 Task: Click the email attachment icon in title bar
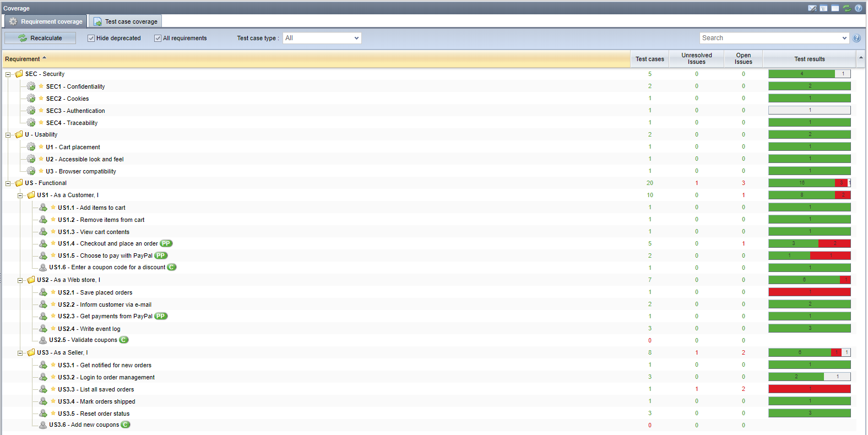(x=812, y=8)
